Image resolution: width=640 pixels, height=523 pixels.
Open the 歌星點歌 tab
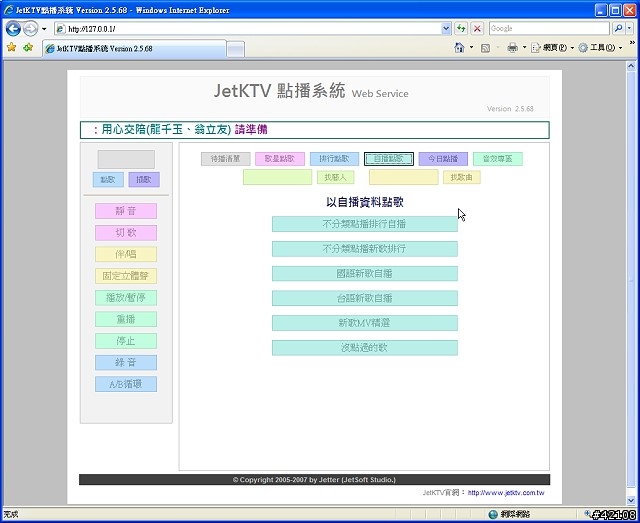pos(280,159)
